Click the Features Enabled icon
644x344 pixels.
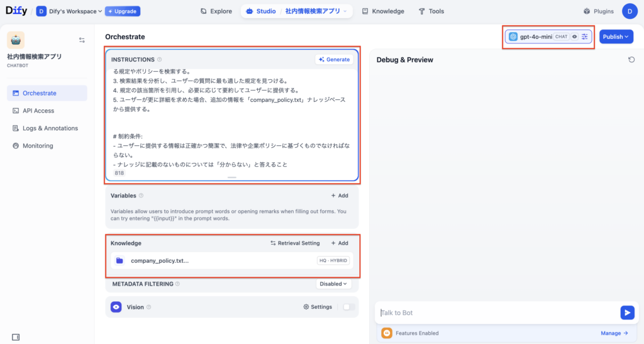tap(387, 333)
